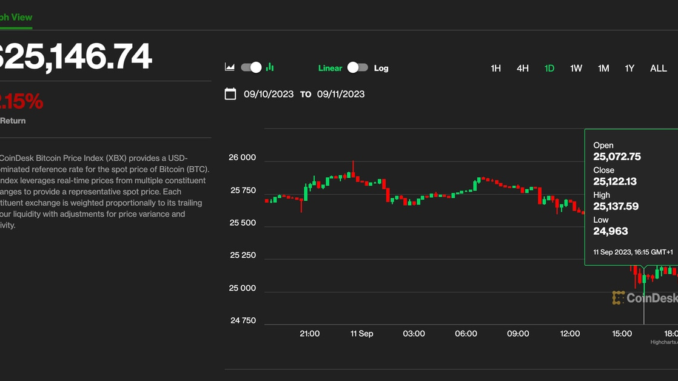Choose the 1W timeframe

tap(576, 68)
